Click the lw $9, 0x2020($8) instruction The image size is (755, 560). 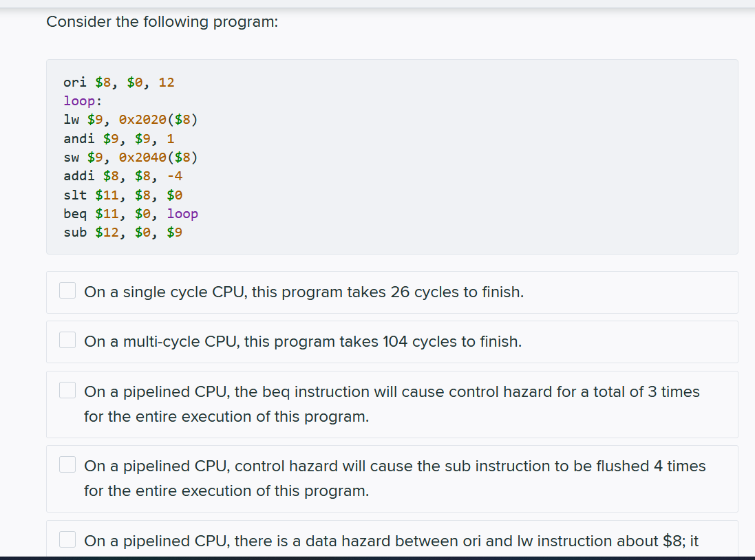[x=131, y=119]
